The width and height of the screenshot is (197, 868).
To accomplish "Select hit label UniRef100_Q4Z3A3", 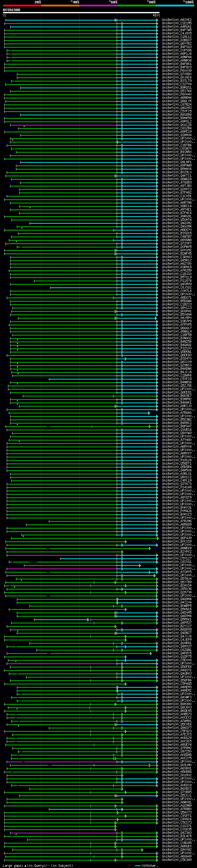I will click(x=176, y=833).
